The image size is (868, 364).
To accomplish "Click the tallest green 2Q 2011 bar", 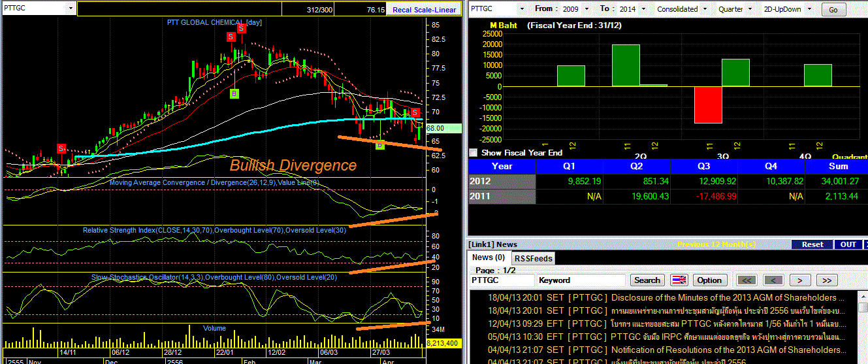I will point(625,65).
